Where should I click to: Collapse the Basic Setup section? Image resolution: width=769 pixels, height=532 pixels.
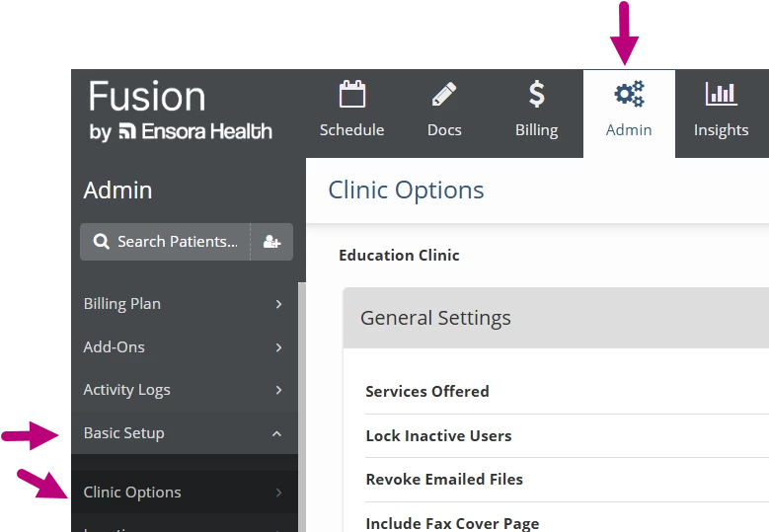coord(185,433)
